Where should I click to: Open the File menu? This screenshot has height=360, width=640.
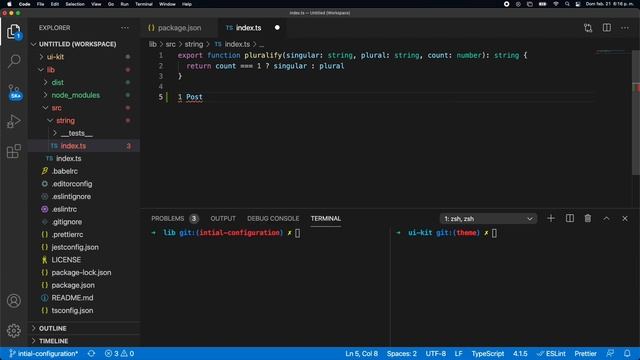pyautogui.click(x=40, y=4)
